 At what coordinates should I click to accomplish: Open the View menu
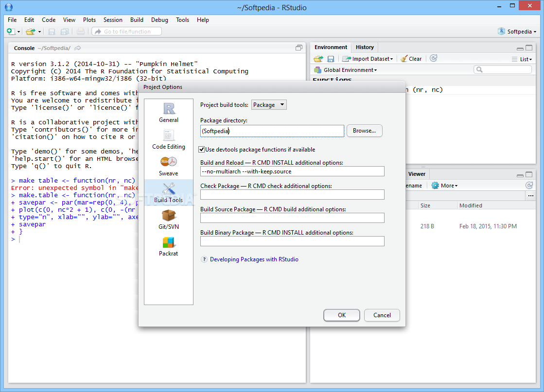click(x=69, y=20)
